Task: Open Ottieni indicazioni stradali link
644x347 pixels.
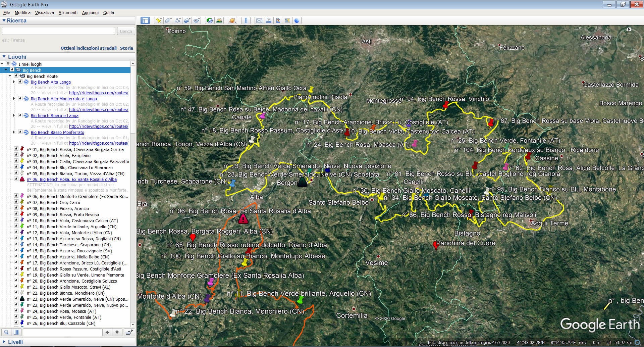Action: (x=89, y=48)
